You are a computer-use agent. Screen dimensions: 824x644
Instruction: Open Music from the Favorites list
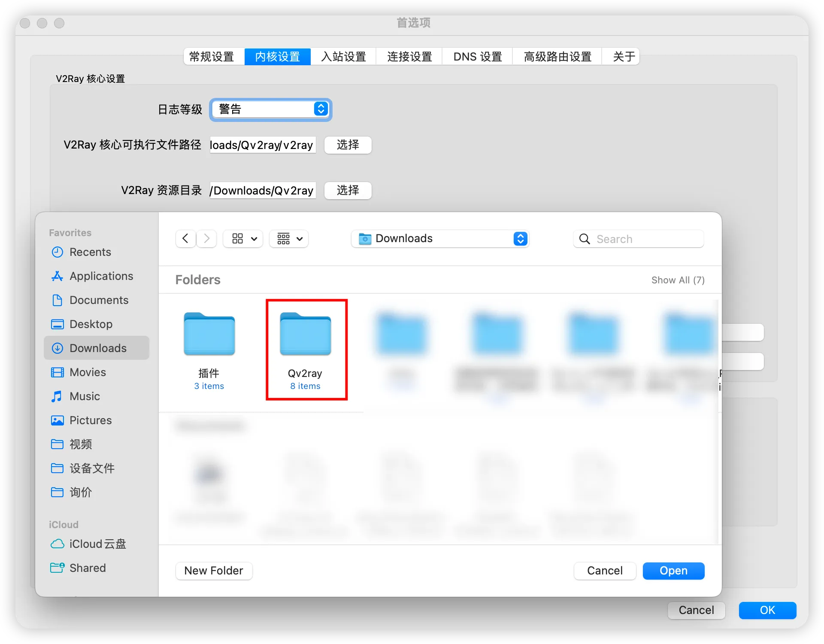84,396
